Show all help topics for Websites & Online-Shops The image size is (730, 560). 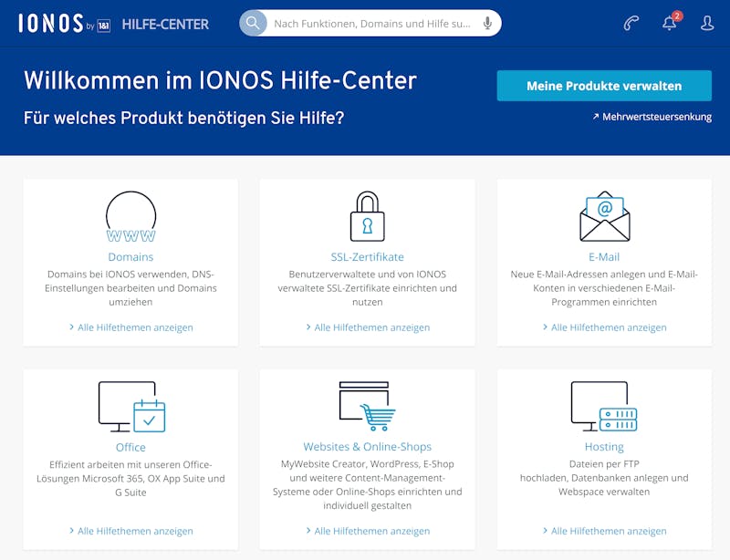click(x=368, y=531)
